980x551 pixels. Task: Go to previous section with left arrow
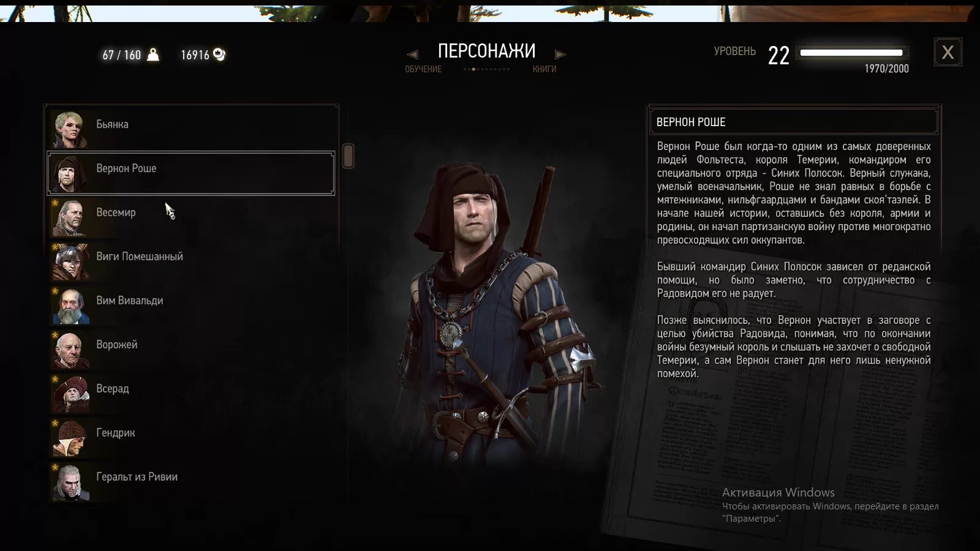coord(412,54)
